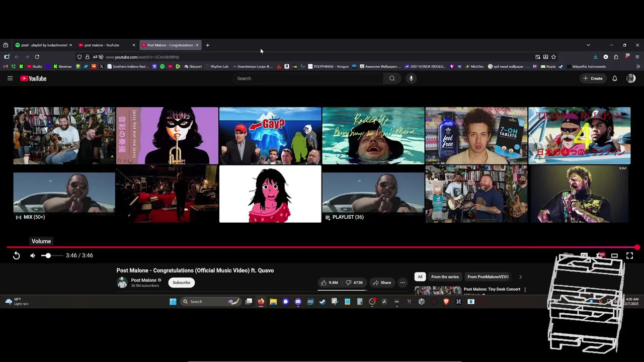Open the 'Revenue' bookmark
644x362 pixels.
point(62,66)
